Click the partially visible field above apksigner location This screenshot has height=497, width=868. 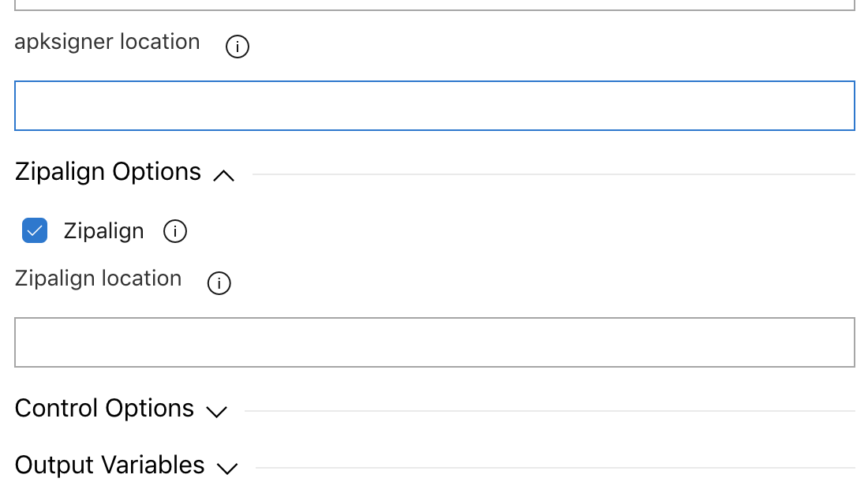tap(434, 5)
